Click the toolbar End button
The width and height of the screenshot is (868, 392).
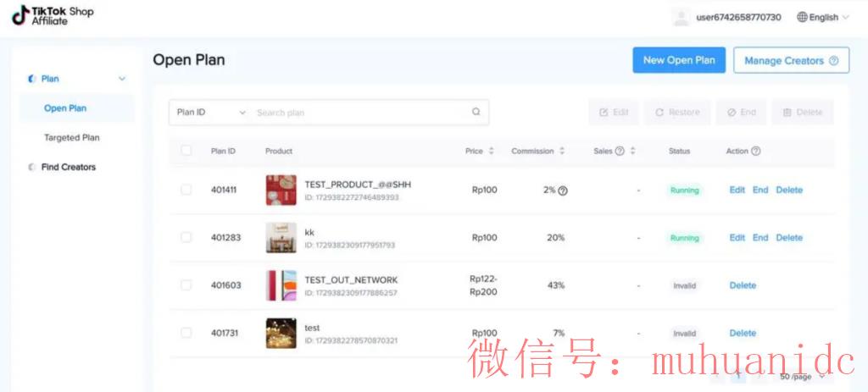click(741, 113)
